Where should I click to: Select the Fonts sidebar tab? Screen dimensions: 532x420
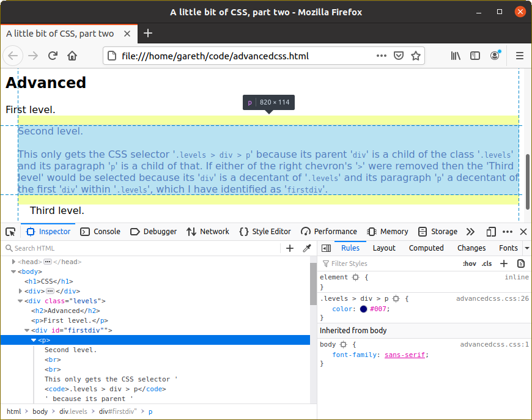tap(508, 248)
